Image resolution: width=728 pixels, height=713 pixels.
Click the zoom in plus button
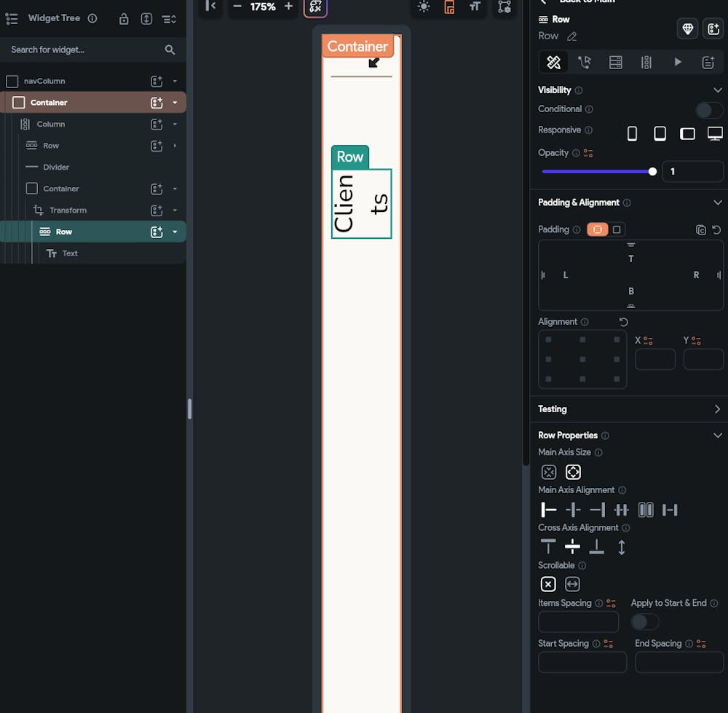pos(288,7)
